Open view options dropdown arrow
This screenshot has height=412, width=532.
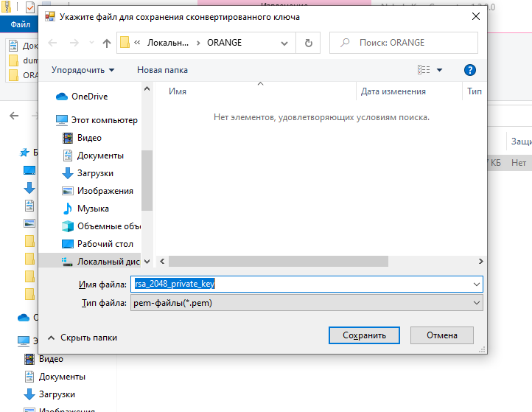pyautogui.click(x=439, y=70)
